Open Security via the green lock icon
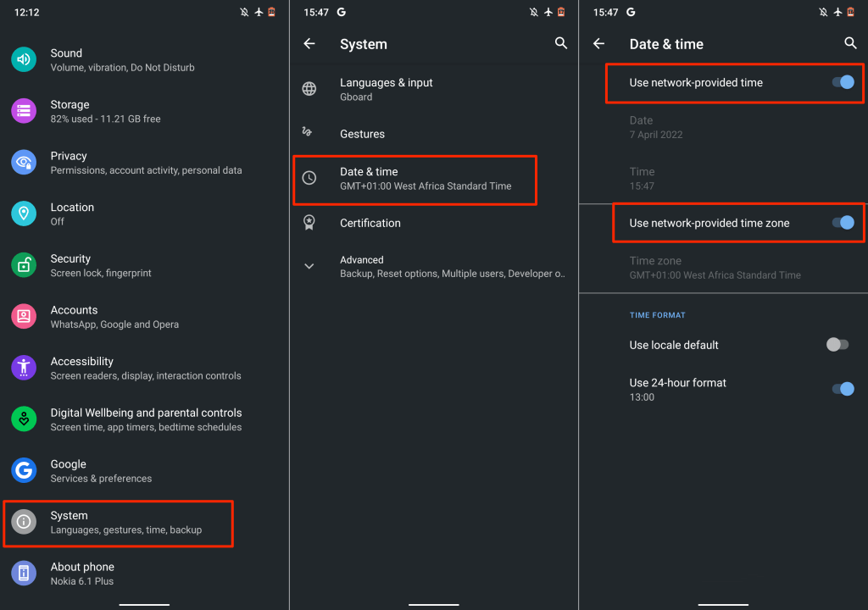 tap(24, 265)
